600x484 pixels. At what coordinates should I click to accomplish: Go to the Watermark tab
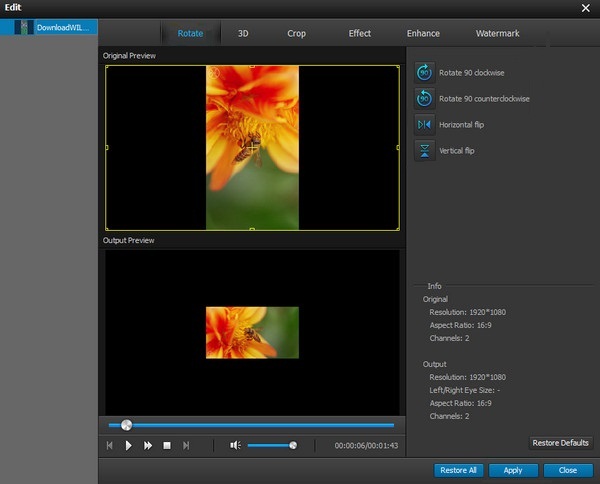click(497, 33)
